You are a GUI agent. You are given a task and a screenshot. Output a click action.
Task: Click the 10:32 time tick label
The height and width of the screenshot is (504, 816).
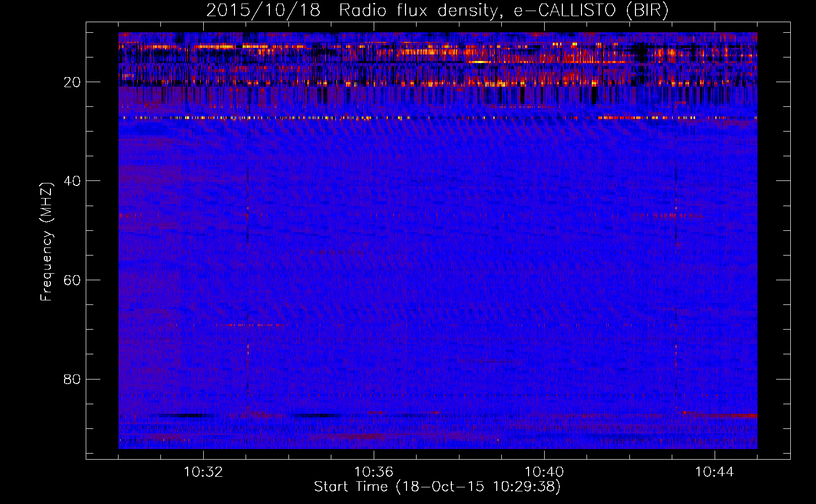click(203, 472)
